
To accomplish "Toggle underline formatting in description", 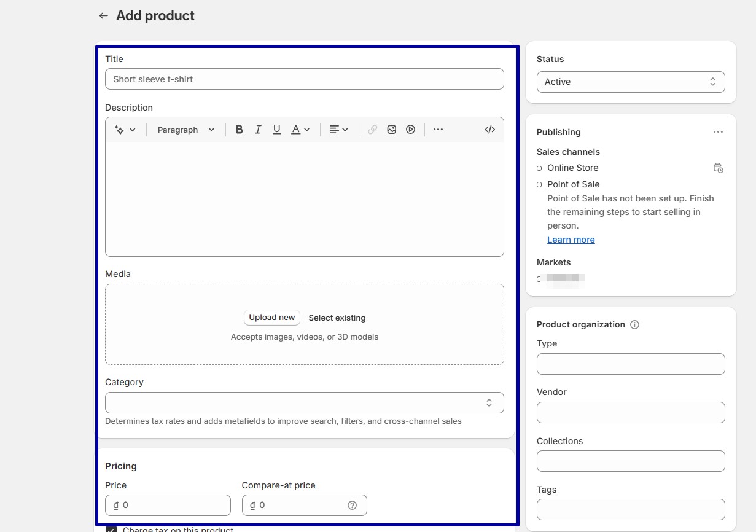I will [x=276, y=130].
